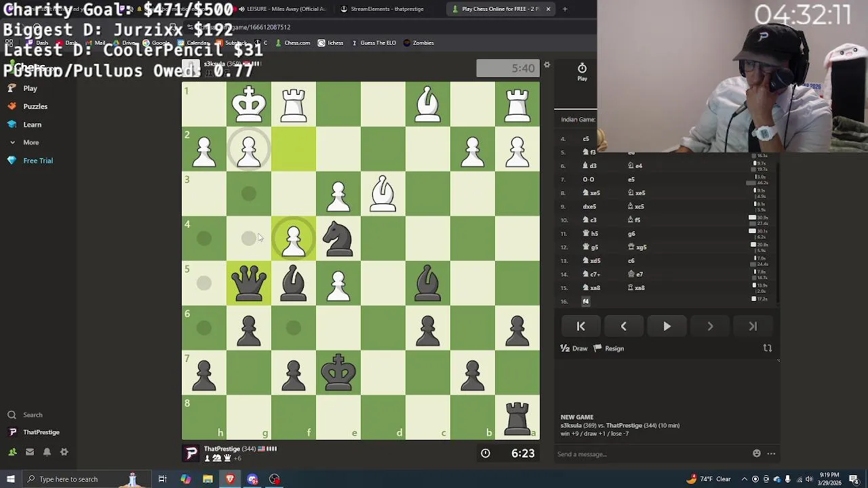Select white's castling move O-O
868x488 pixels.
click(x=588, y=180)
